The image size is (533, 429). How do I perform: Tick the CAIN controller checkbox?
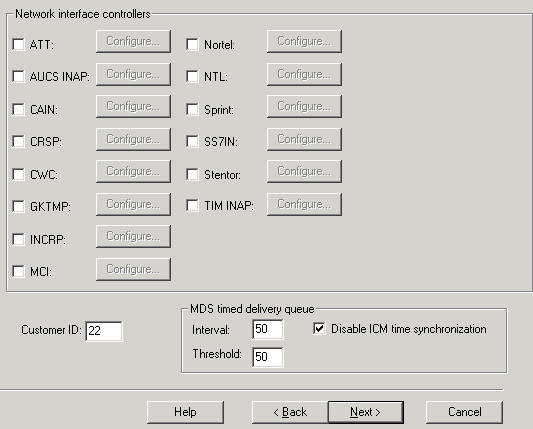point(18,109)
